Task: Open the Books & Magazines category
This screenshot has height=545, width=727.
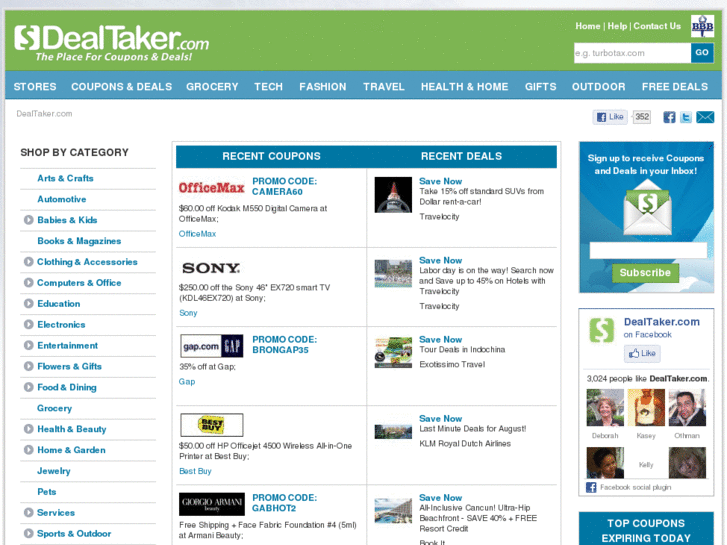Action: [79, 241]
